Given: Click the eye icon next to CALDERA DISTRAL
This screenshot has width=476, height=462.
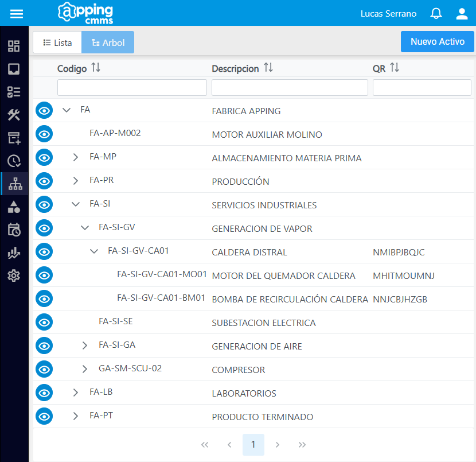Looking at the screenshot, I should click(44, 251).
